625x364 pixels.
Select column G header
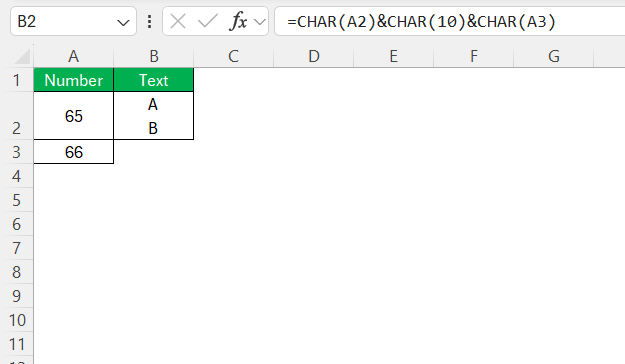[x=554, y=56]
